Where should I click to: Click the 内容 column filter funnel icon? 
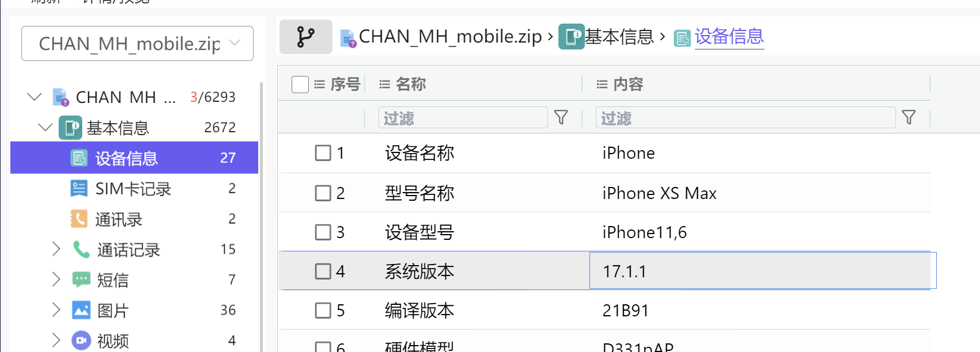click(909, 118)
